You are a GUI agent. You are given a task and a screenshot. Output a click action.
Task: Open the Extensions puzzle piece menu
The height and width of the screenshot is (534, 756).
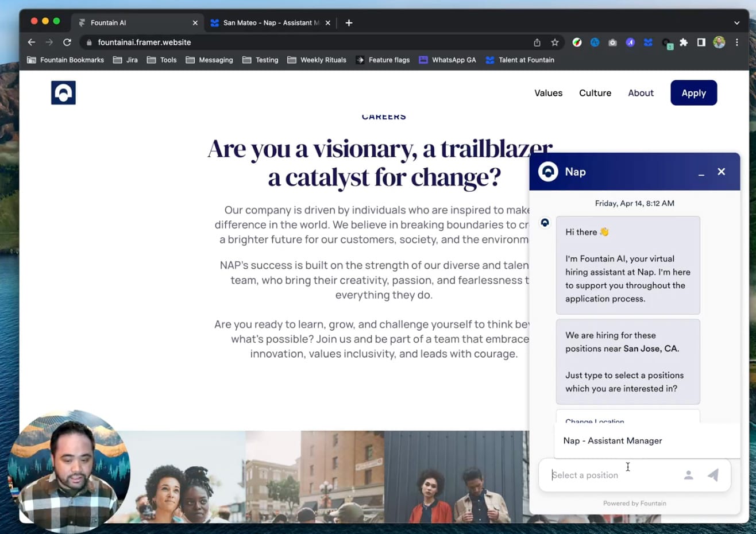click(x=684, y=42)
